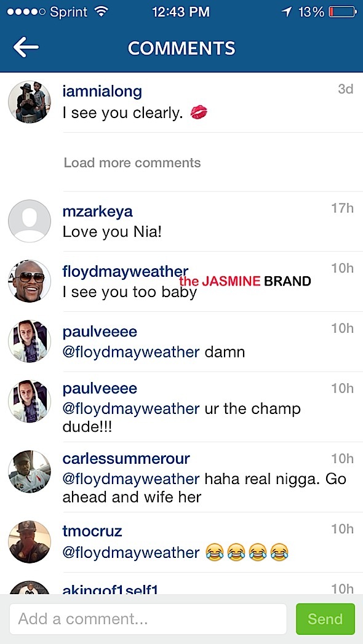Viewport: 363px width, 644px height.
Task: Open iamnialong's profile picture
Action: coord(30,101)
